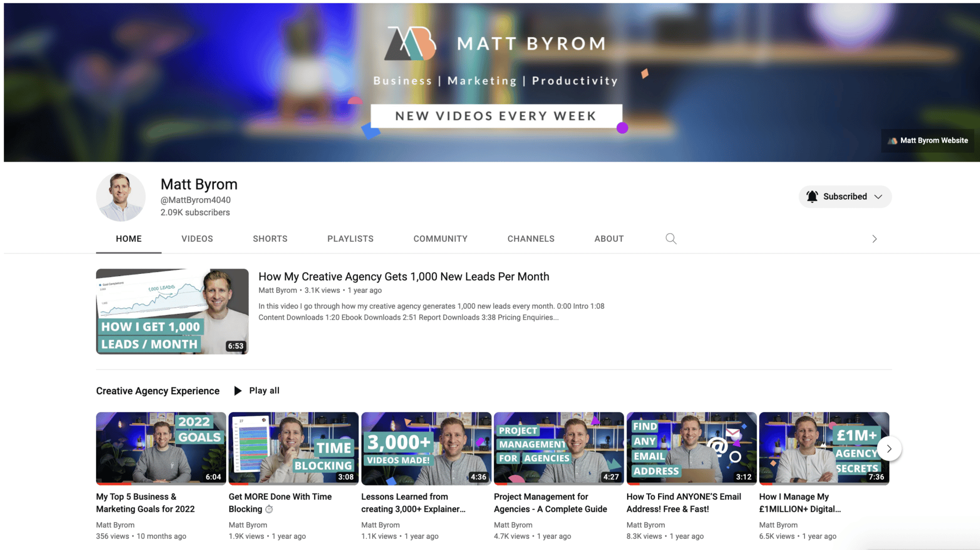The image size is (980, 550).
Task: Click the '4.7K views • 1 year ago' text
Action: [x=532, y=536]
